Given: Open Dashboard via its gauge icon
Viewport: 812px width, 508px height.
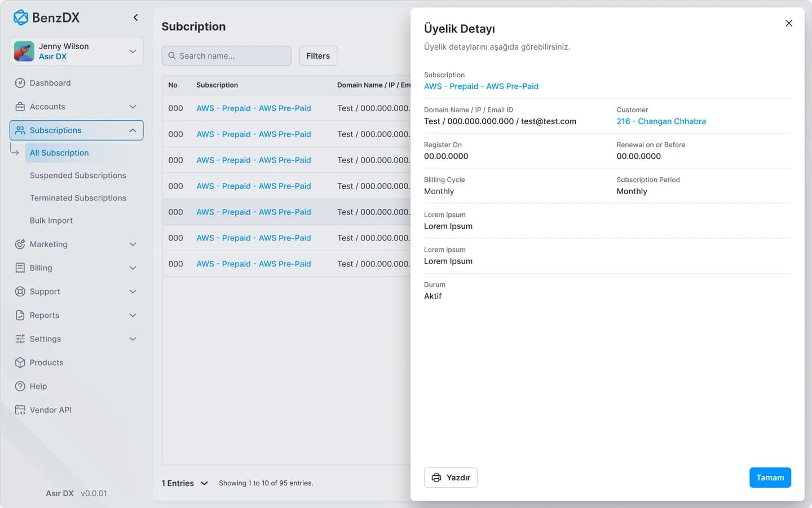Looking at the screenshot, I should [20, 83].
